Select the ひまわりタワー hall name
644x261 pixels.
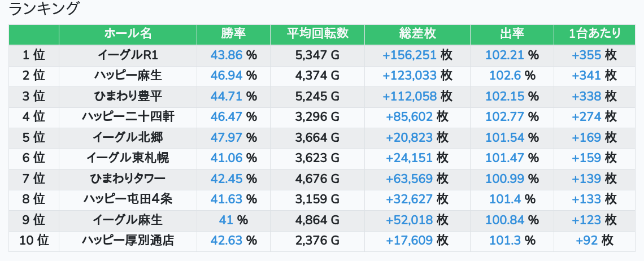click(x=128, y=179)
